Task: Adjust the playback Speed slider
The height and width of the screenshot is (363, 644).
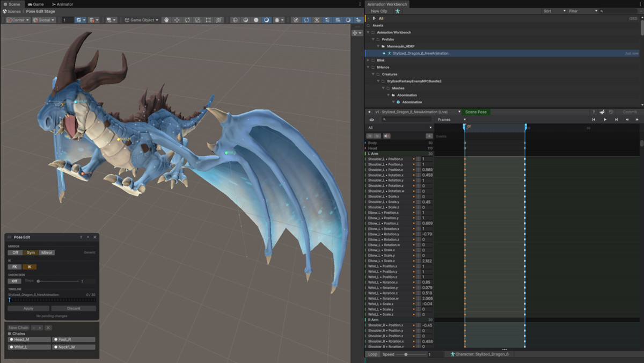Action: 411,354
